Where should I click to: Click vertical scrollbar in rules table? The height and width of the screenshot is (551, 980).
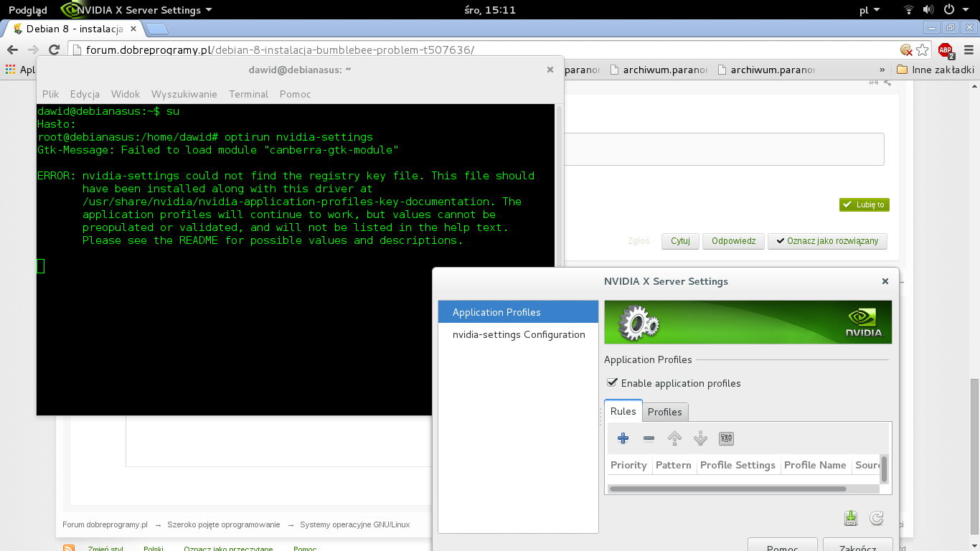tap(884, 469)
